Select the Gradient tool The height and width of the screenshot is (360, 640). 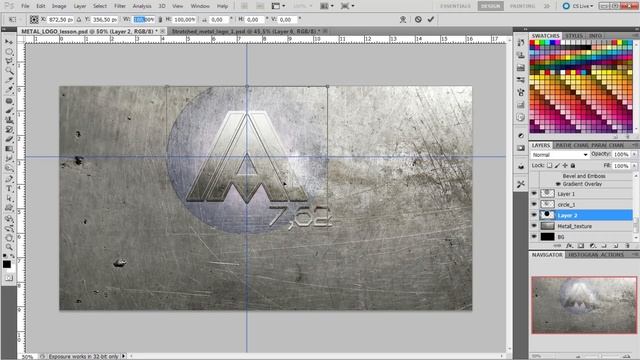point(9,149)
